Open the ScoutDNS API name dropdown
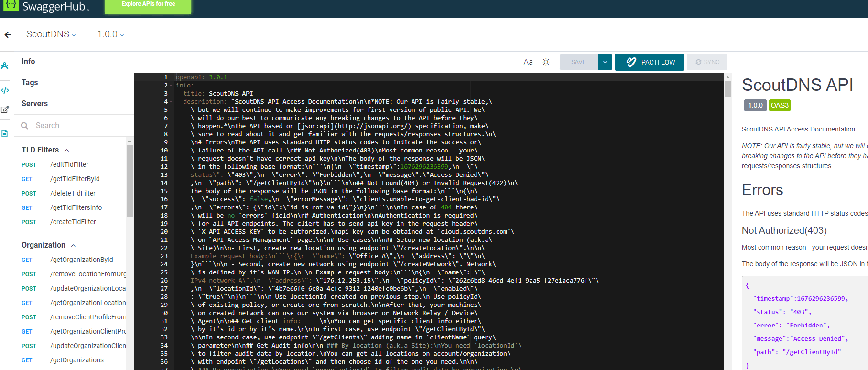The image size is (868, 370). point(51,34)
